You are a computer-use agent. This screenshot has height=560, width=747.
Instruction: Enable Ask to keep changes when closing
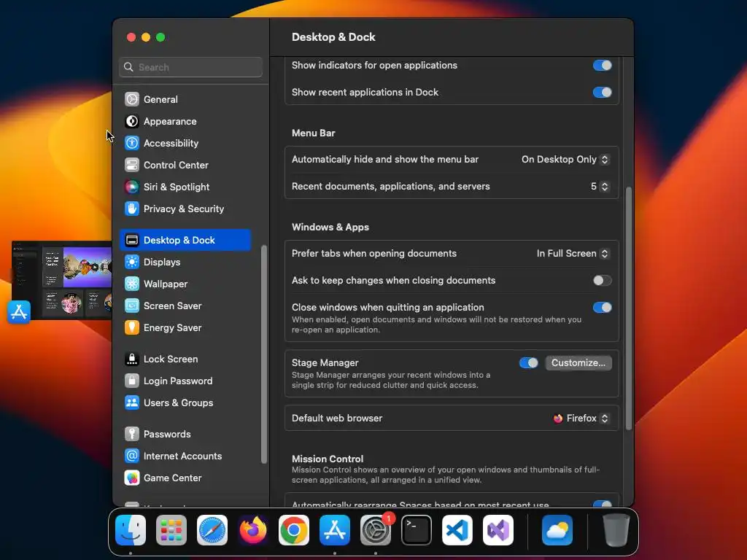[602, 281]
